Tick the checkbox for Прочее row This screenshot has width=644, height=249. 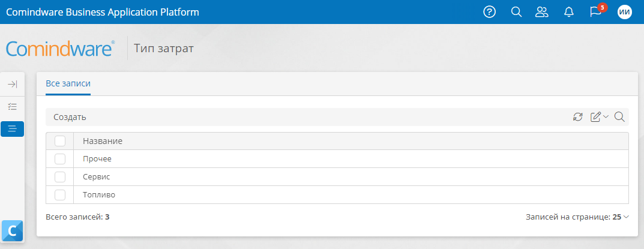pos(60,158)
